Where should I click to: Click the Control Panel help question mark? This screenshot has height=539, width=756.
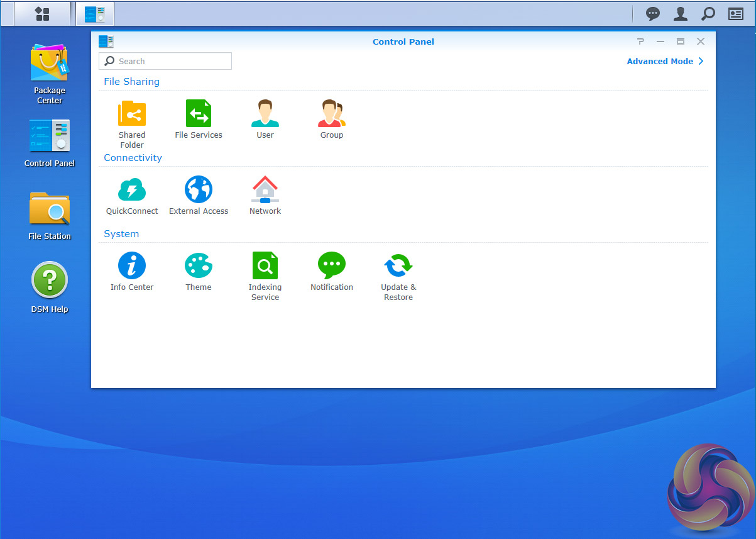click(x=640, y=42)
